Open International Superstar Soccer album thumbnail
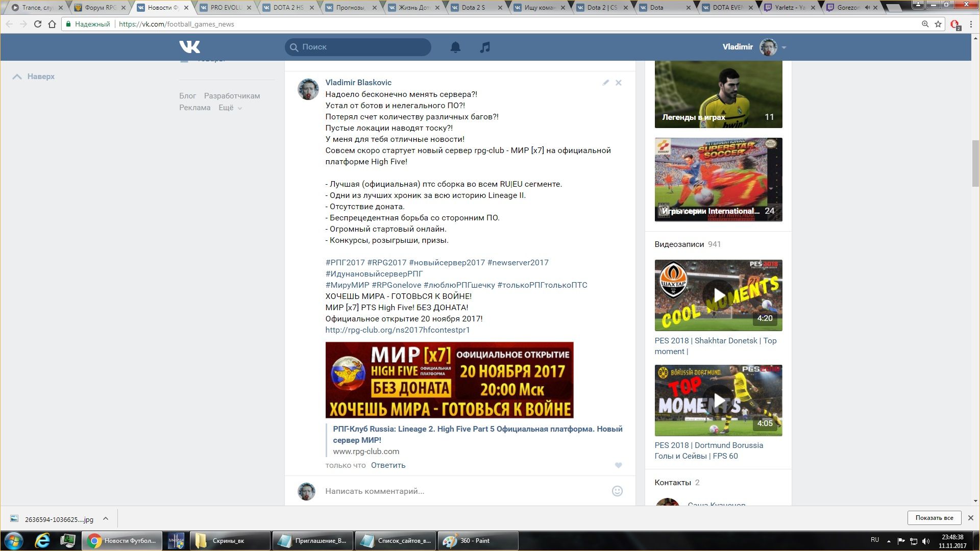Viewport: 980px width, 551px height. click(718, 180)
